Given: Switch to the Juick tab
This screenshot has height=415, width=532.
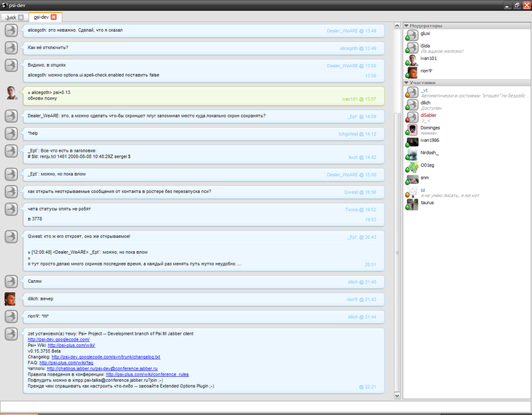Looking at the screenshot, I should click(x=10, y=17).
